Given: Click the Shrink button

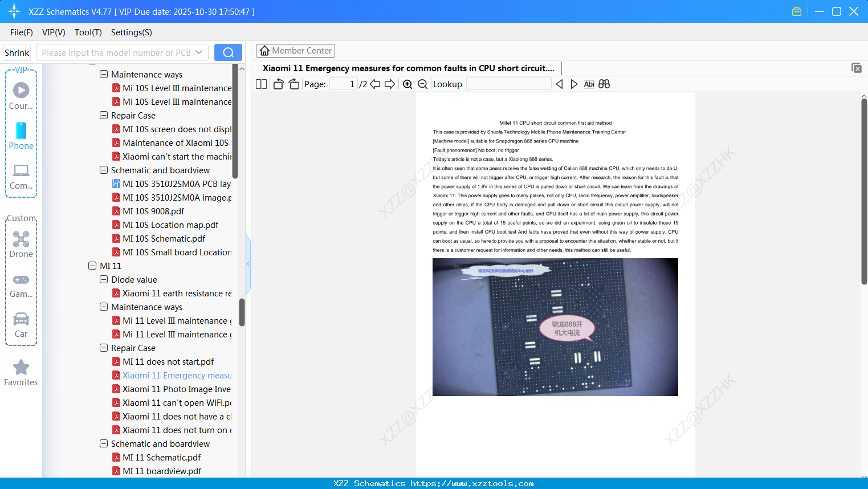Looking at the screenshot, I should (17, 52).
